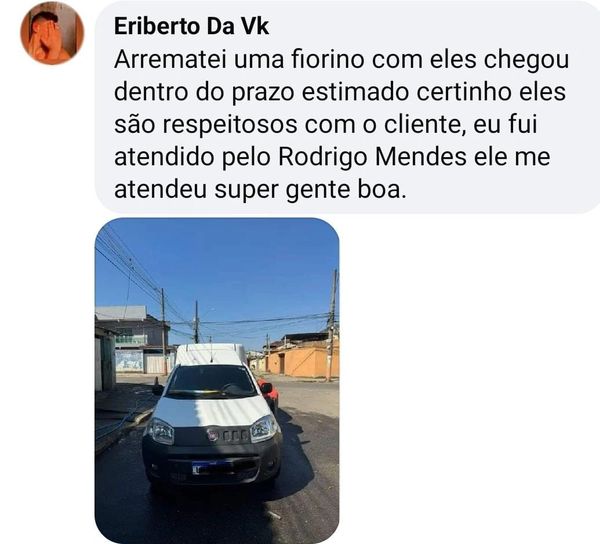Open Eriberto Da Vk's profile picture
600x544 pixels.
pos(52,33)
